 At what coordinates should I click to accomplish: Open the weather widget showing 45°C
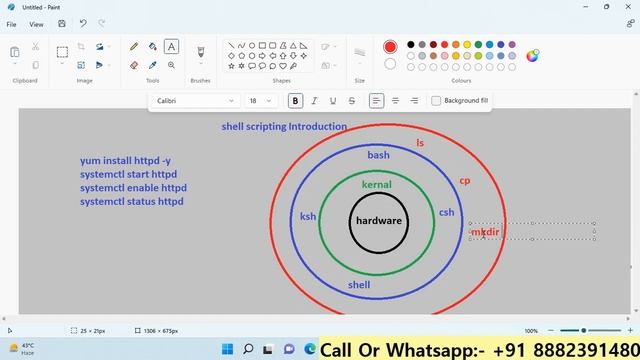point(22,349)
